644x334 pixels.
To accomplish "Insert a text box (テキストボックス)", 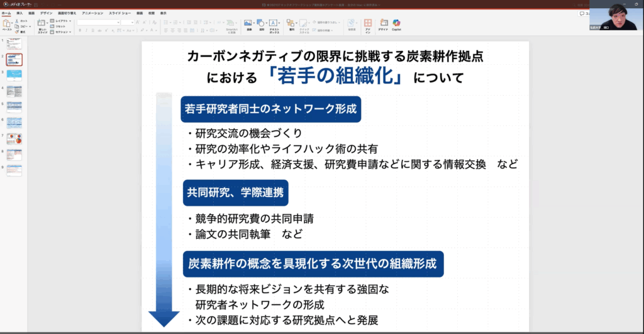I will 274,23.
